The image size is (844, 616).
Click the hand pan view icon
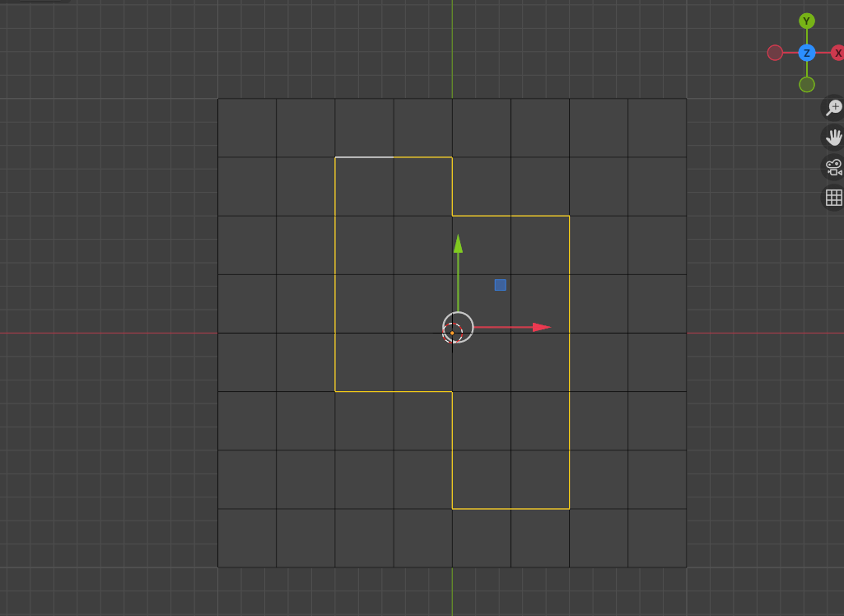(833, 138)
